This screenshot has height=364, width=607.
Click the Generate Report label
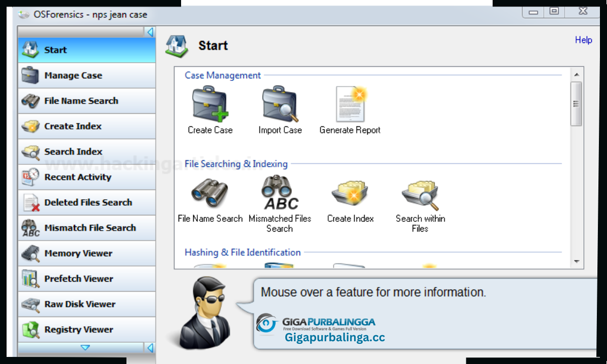[350, 130]
